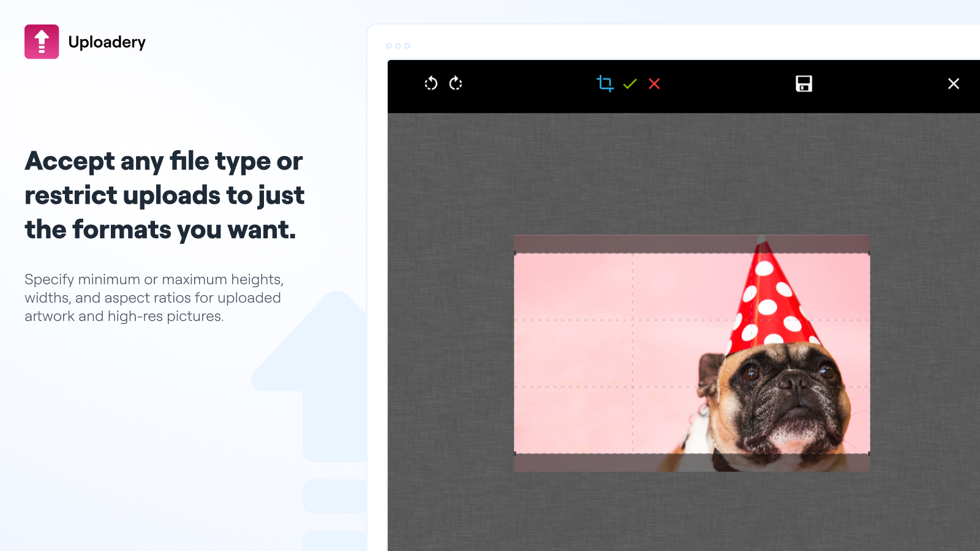
Task: Select the Crop tool
Action: coord(605,84)
